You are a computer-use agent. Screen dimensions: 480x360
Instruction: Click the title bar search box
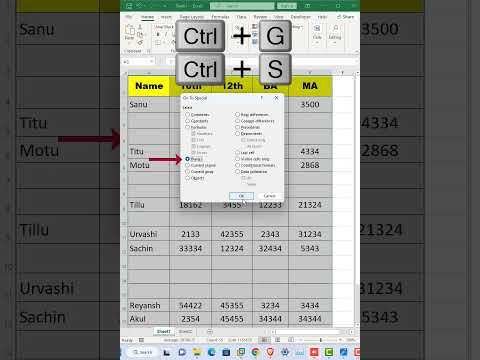[242, 6]
